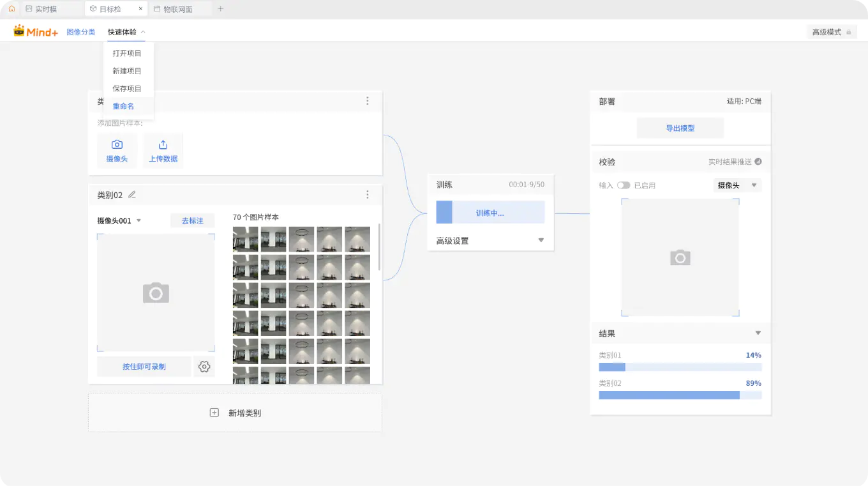Open three-dot menu of 类别02 panel
Image resolution: width=868 pixels, height=488 pixels.
[368, 195]
